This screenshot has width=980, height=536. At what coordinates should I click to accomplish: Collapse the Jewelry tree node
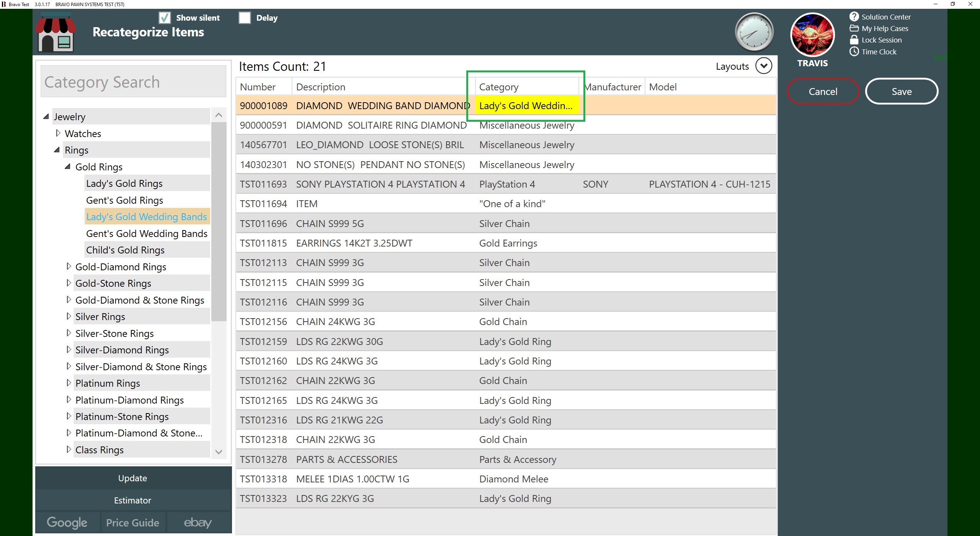[x=46, y=116]
